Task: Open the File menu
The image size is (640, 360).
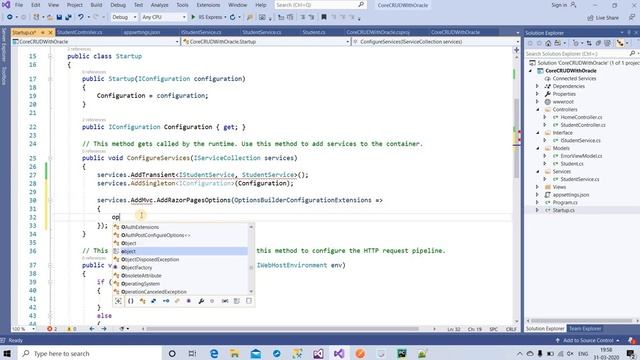Action: [x=19, y=5]
